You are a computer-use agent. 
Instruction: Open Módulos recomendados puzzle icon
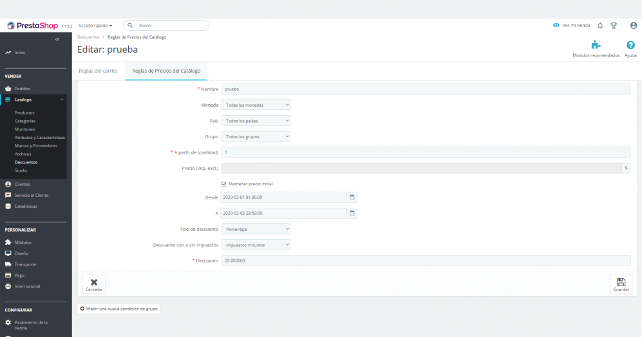pos(596,44)
